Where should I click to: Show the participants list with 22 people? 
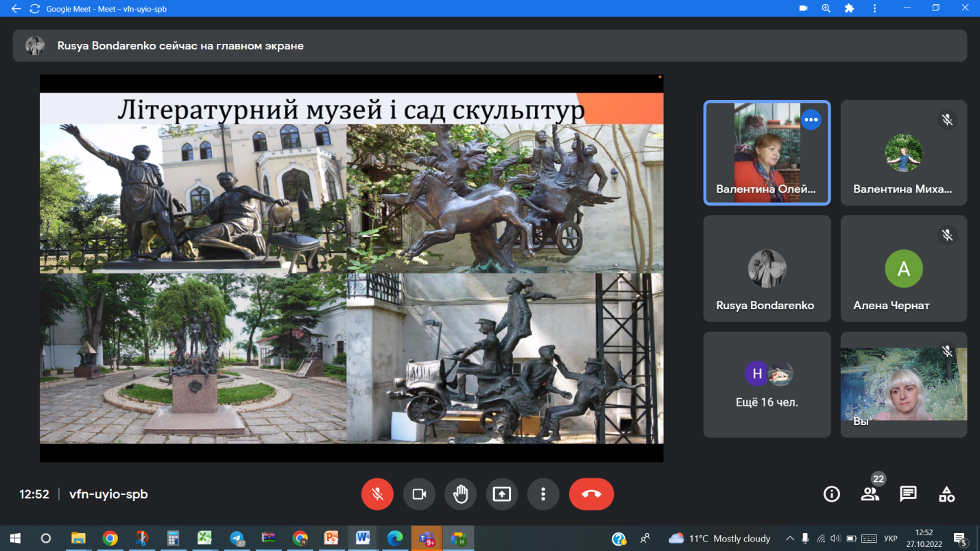[870, 494]
